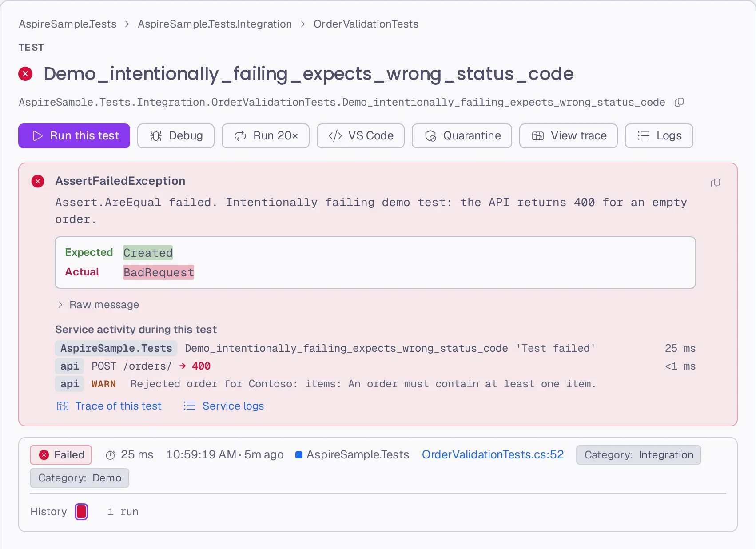The width and height of the screenshot is (756, 549).
Task: Go to OrderValidationTests breadcrumb
Action: click(366, 24)
